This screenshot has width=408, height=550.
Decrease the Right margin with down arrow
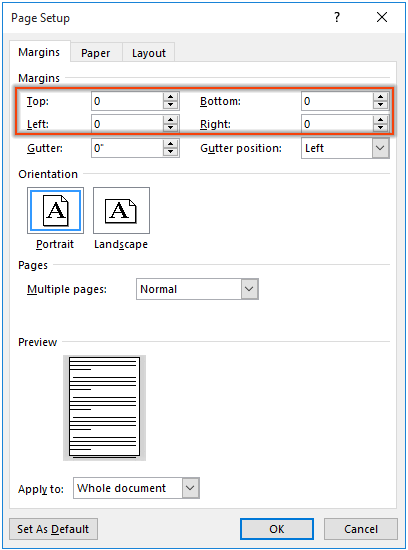[x=381, y=128]
